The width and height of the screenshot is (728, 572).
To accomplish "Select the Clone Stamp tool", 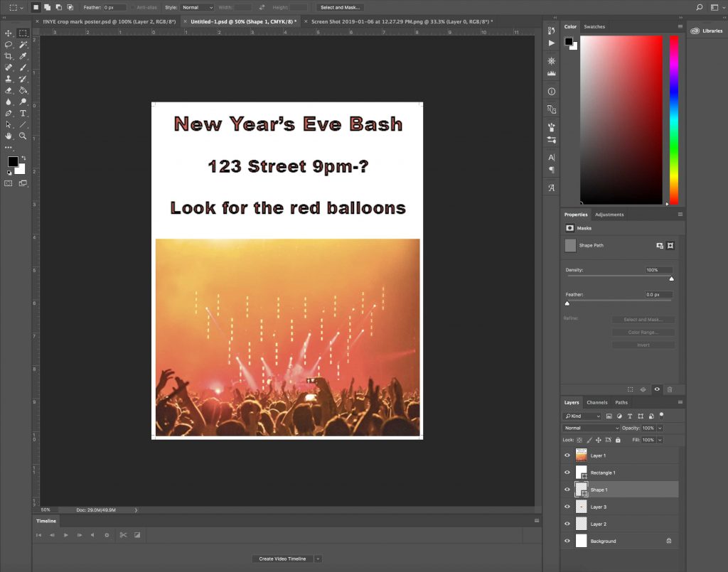I will (9, 80).
